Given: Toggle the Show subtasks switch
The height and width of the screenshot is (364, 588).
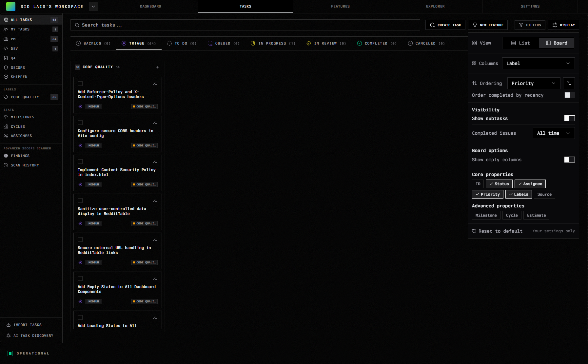Looking at the screenshot, I should pos(569,118).
